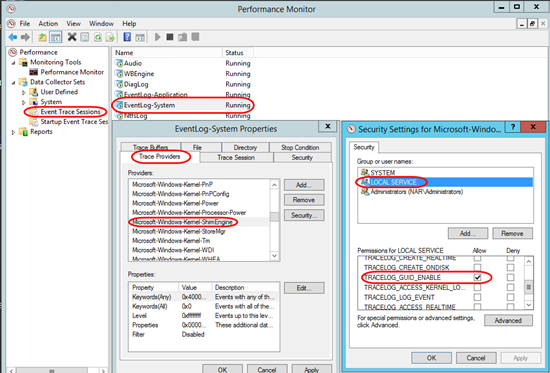Click the Back arrow toolbar icon
Screen dimensions: 550x373
point(13,37)
